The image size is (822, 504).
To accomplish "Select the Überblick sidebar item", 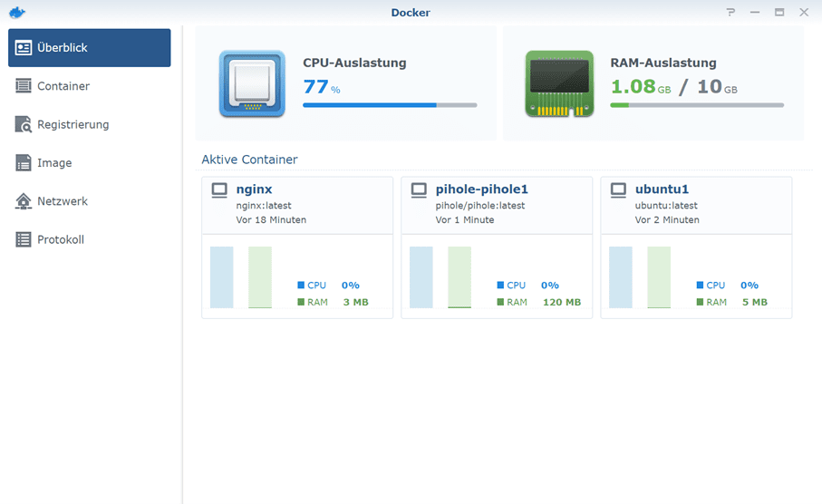I will 90,48.
